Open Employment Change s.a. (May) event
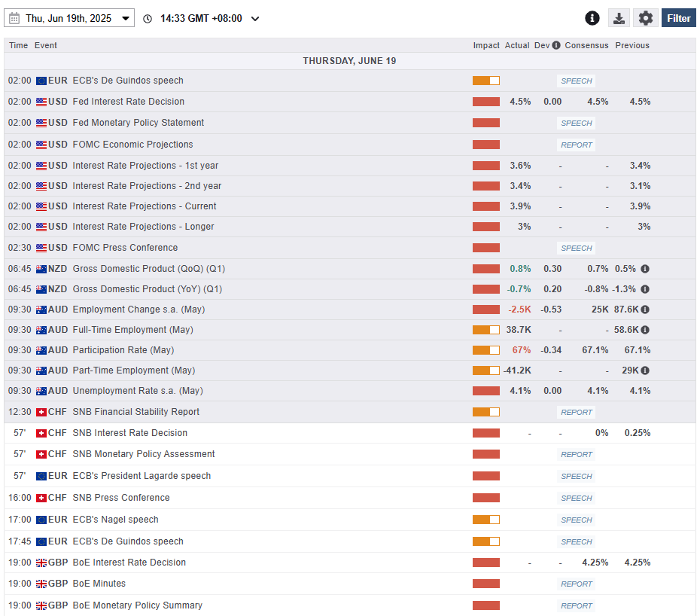Viewport: 700px width, 616px height. click(x=138, y=309)
